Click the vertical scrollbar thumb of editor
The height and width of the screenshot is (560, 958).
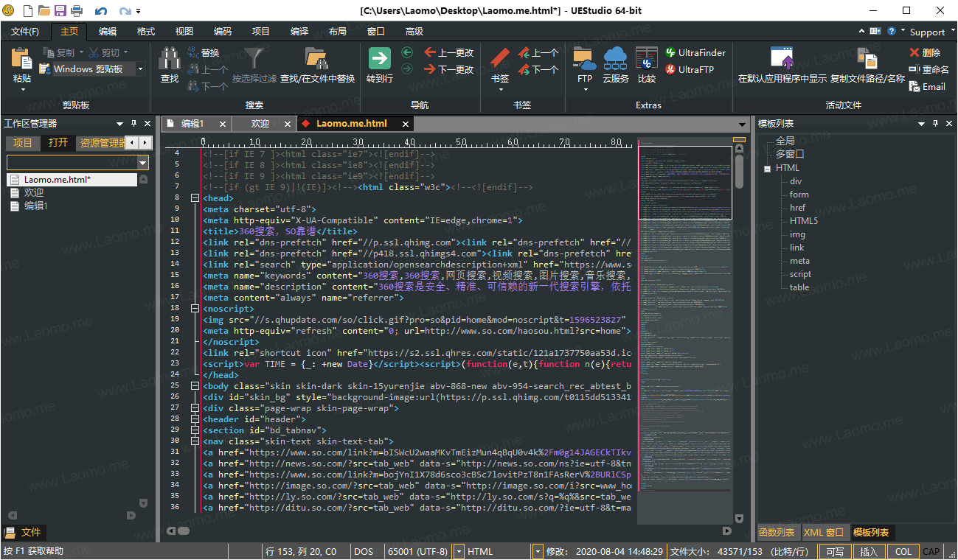pos(739,170)
